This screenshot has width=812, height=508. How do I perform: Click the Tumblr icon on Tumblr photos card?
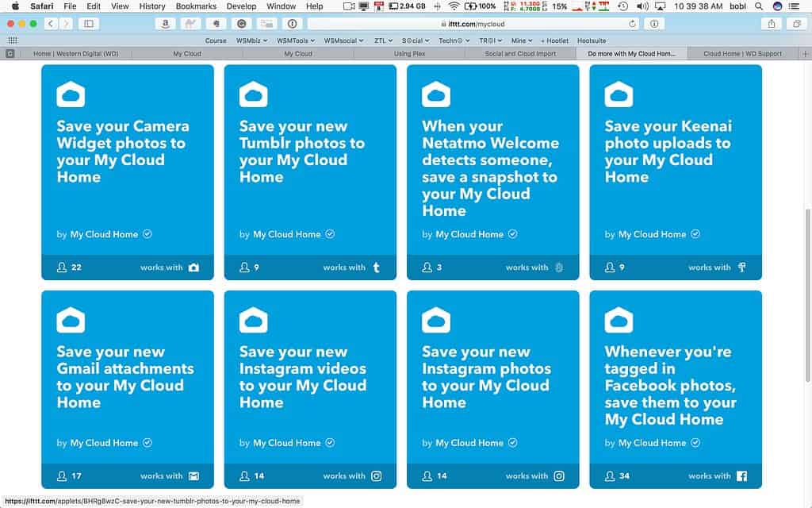tap(376, 267)
